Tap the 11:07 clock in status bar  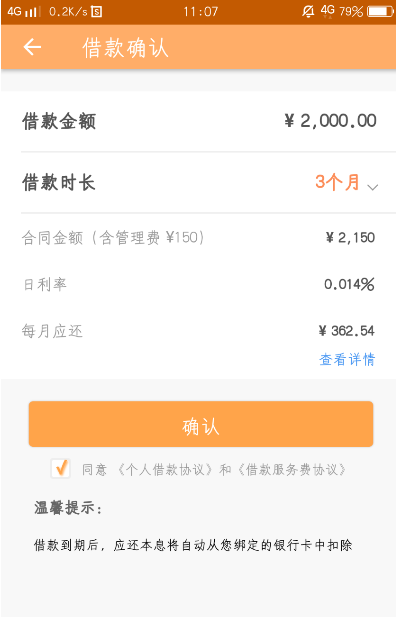[x=200, y=12]
